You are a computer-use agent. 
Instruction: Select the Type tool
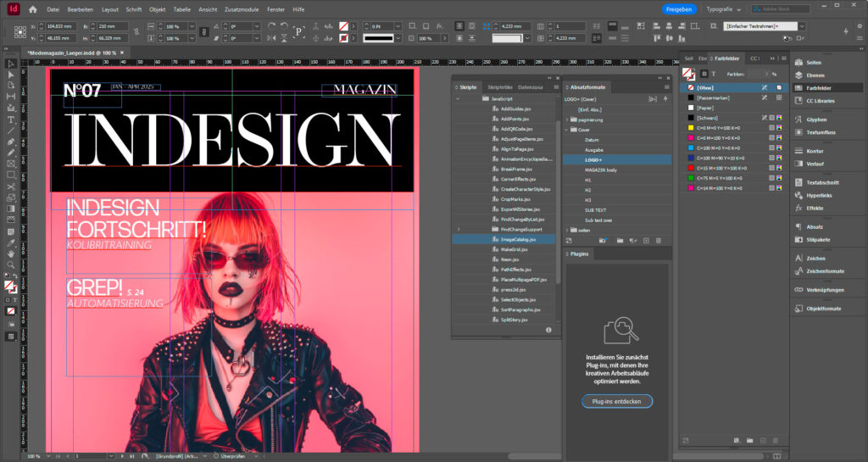10,120
